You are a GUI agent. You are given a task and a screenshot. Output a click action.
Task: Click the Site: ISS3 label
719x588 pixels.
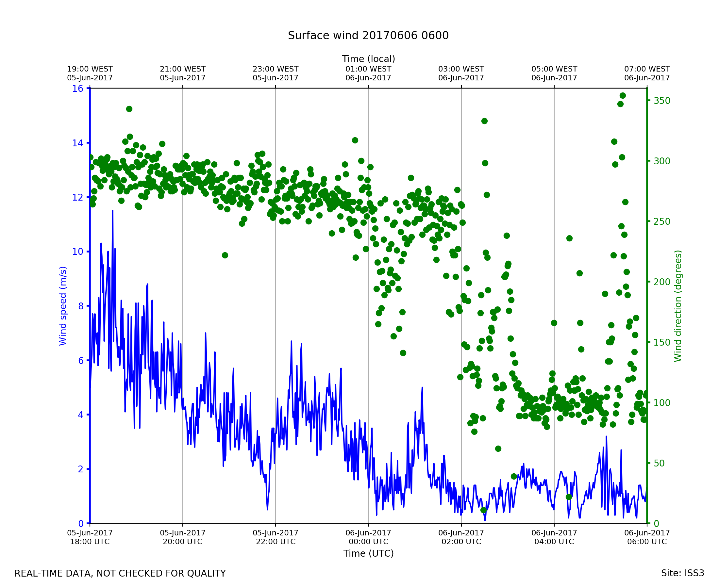pyautogui.click(x=682, y=573)
